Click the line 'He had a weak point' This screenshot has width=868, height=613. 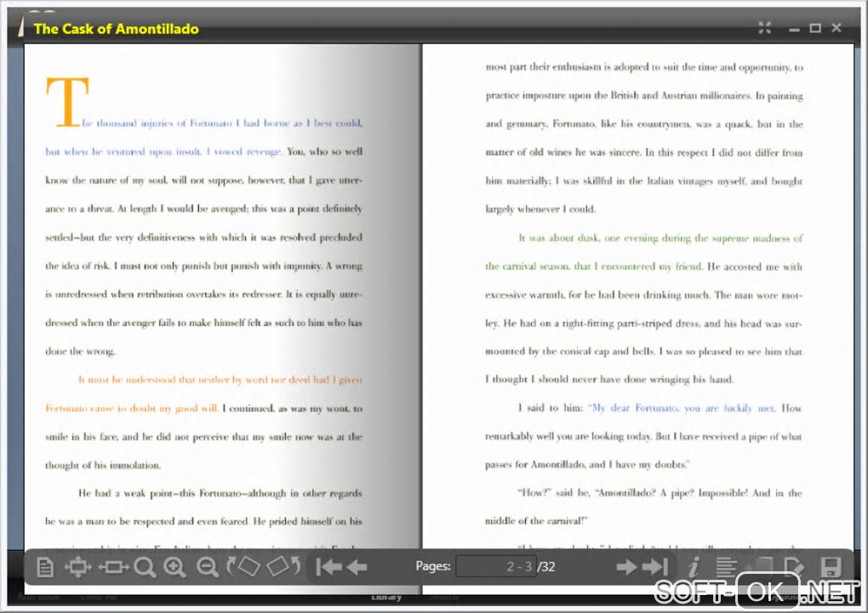[x=220, y=493]
